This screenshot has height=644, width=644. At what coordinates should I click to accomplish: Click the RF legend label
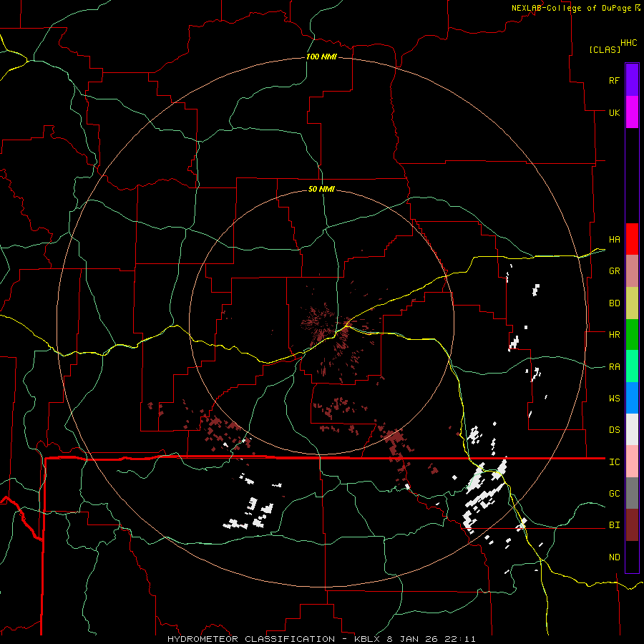click(614, 80)
